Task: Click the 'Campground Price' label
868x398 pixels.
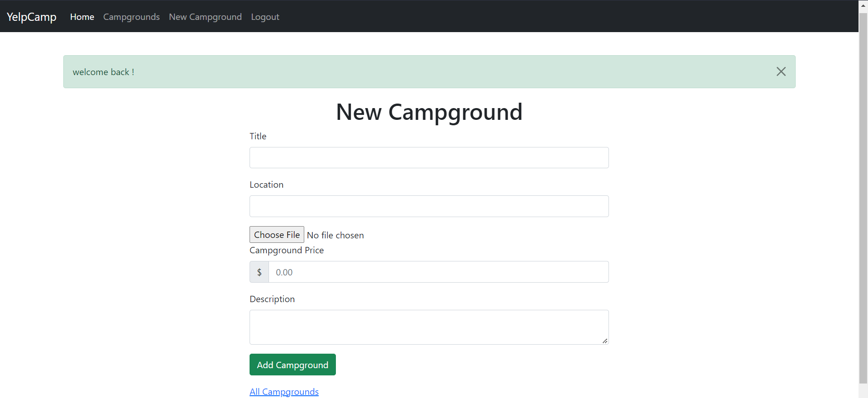Action: pos(287,250)
